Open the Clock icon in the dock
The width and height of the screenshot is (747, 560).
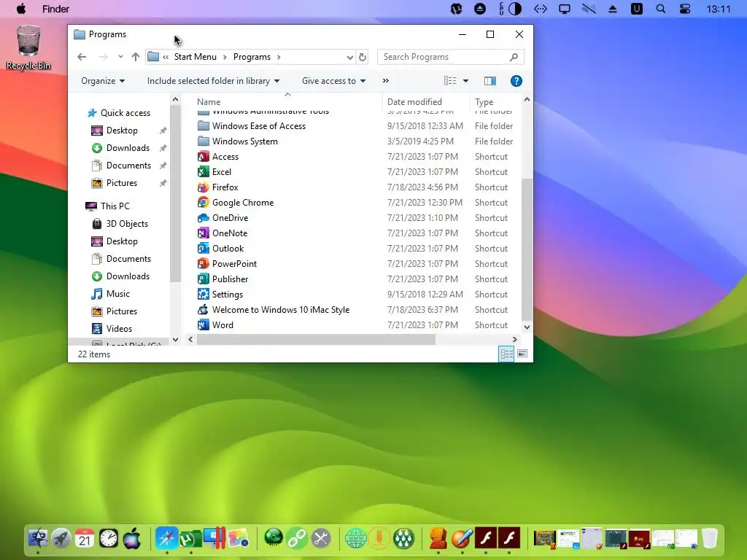(x=109, y=539)
